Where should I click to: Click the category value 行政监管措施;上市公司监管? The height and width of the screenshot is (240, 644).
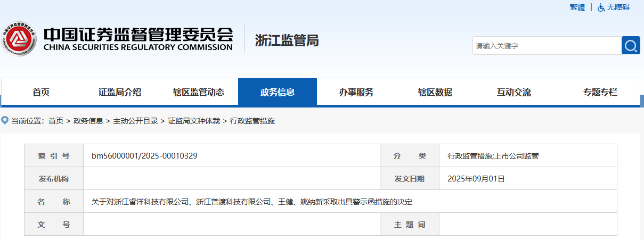493,156
